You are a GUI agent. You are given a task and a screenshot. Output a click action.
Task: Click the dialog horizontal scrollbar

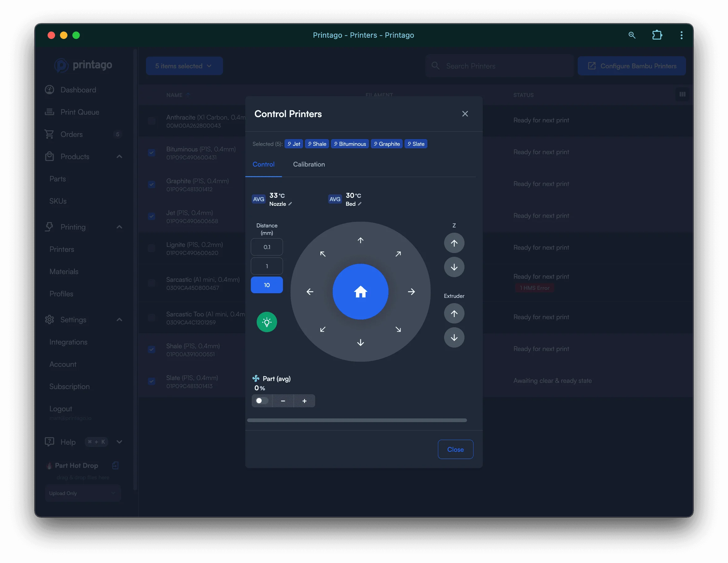(357, 421)
